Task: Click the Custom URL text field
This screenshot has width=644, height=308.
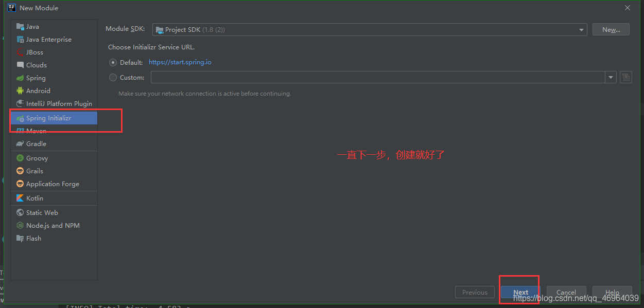Action: (x=378, y=77)
